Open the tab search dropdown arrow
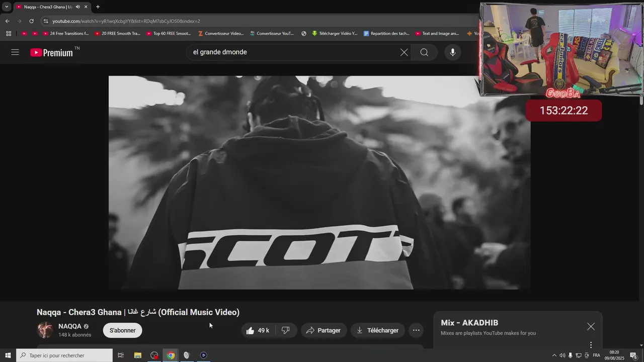 7,7
